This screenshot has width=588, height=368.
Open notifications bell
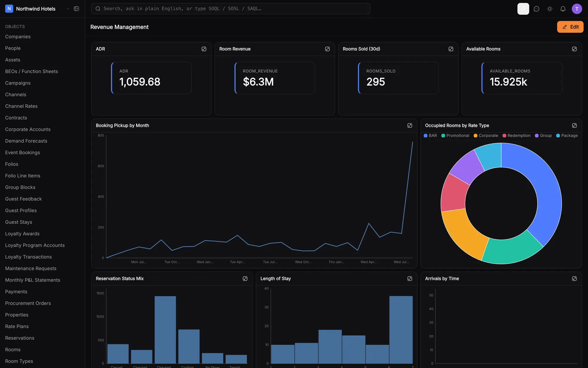[563, 9]
